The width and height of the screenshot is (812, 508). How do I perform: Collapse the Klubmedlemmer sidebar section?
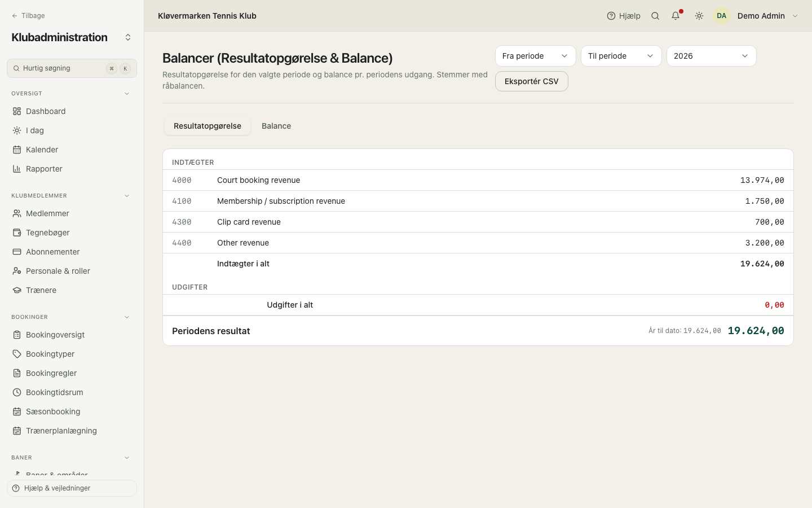click(x=127, y=196)
